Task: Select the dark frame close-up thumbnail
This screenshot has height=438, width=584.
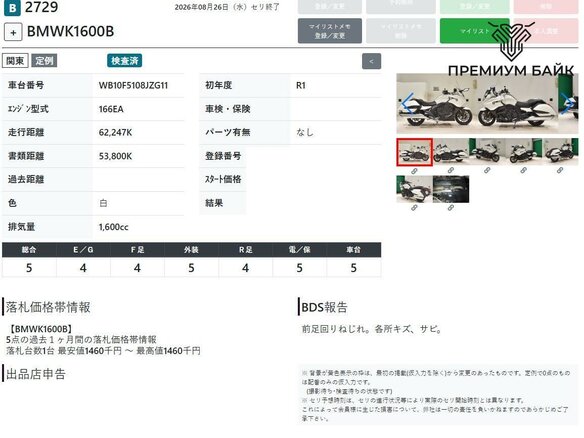Action: [x=451, y=189]
